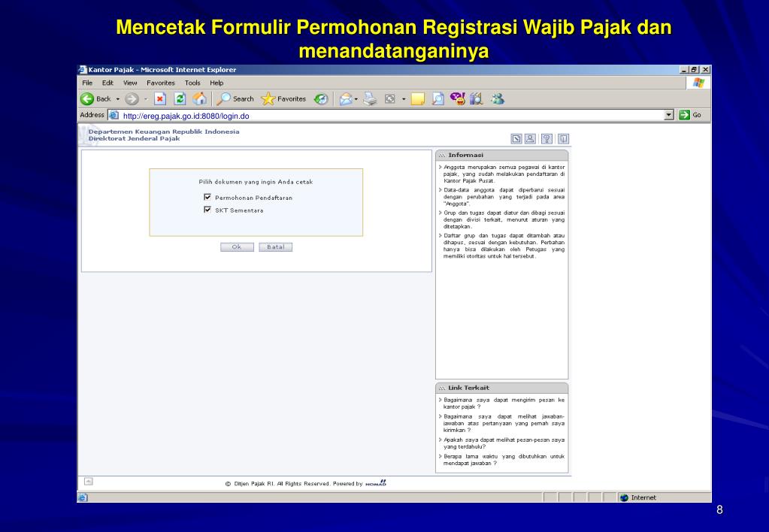Click Informasi item 'Grup dan tugas dapat diatur'

[x=504, y=219]
